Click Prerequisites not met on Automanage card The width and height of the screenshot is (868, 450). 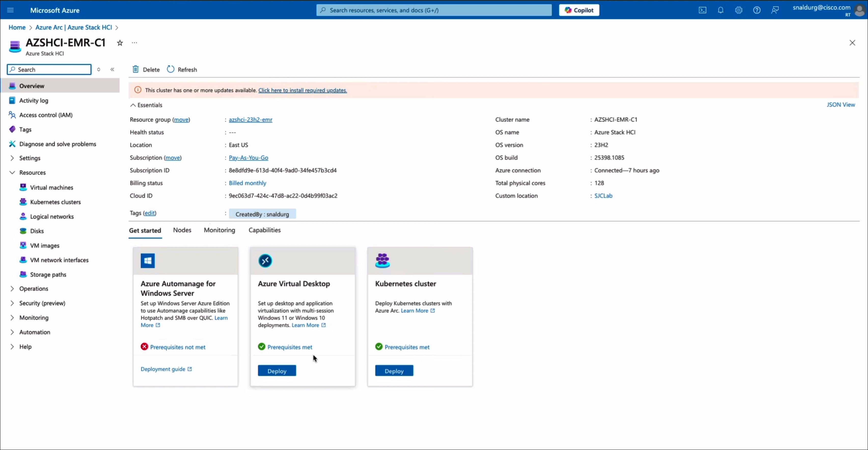[177, 347]
